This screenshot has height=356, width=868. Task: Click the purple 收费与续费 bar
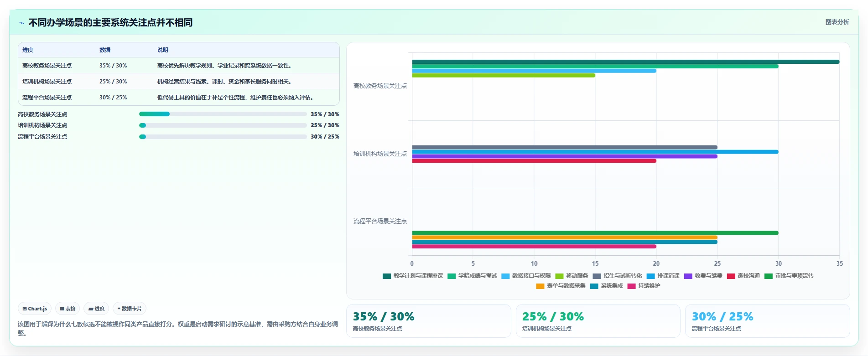tap(565, 156)
